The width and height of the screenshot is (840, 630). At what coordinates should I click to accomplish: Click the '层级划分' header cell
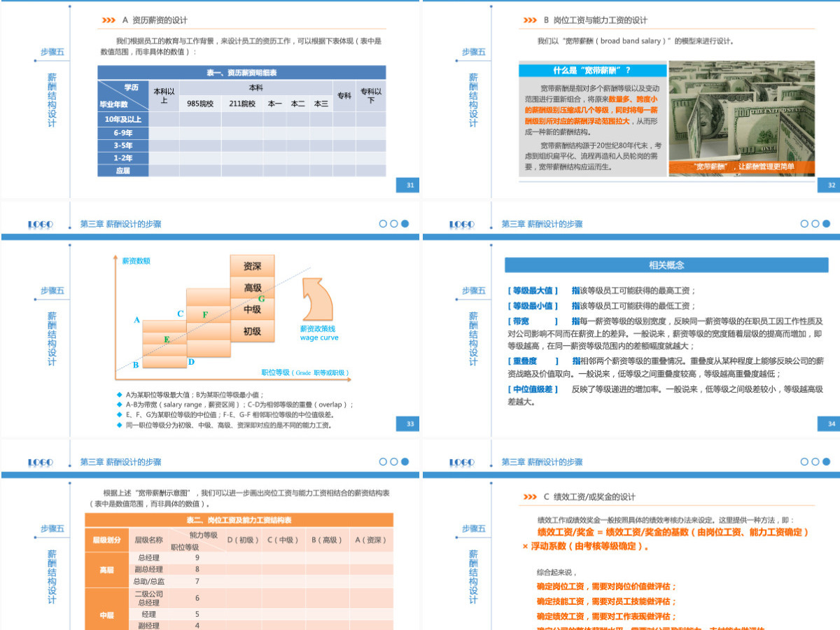point(107,540)
